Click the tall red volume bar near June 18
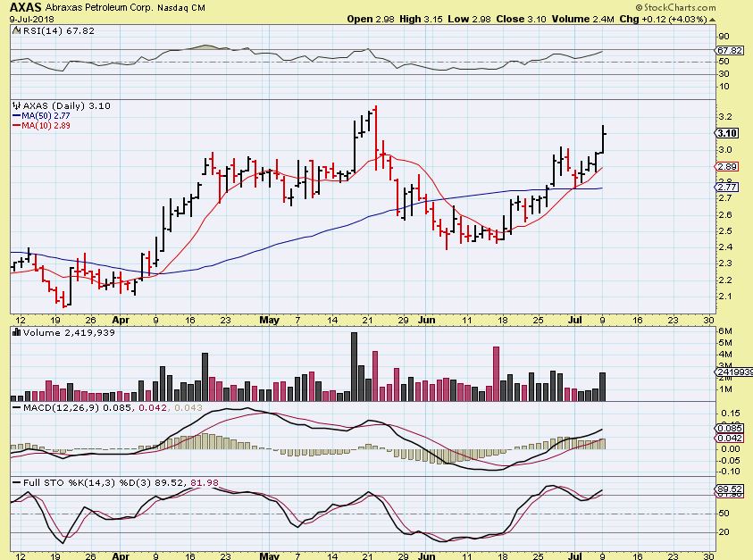 [496, 373]
